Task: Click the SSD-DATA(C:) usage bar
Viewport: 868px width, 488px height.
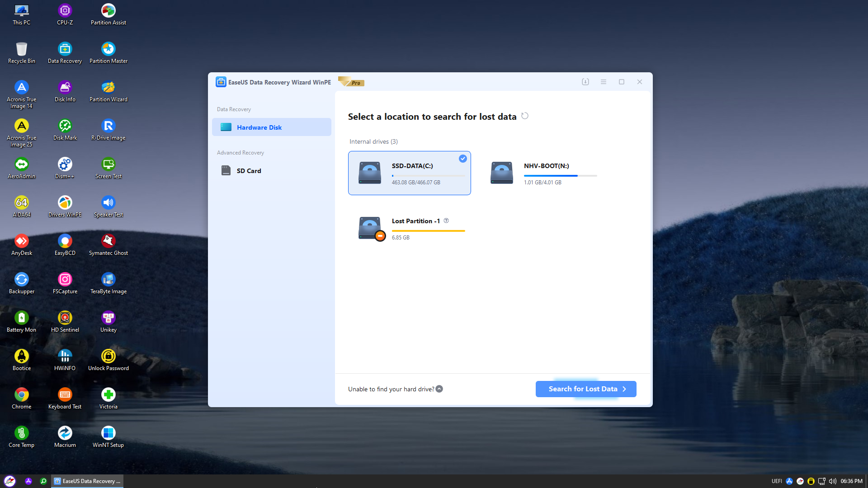Action: [x=428, y=175]
